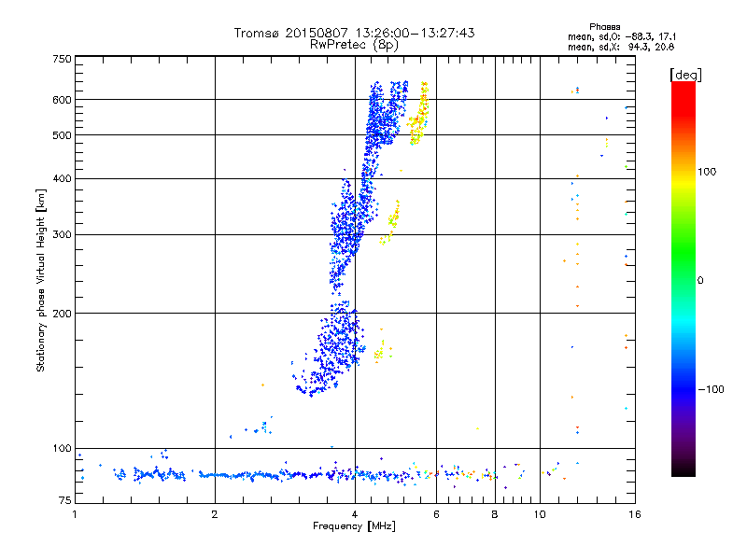Click the x-axis tick label '6'

click(436, 514)
